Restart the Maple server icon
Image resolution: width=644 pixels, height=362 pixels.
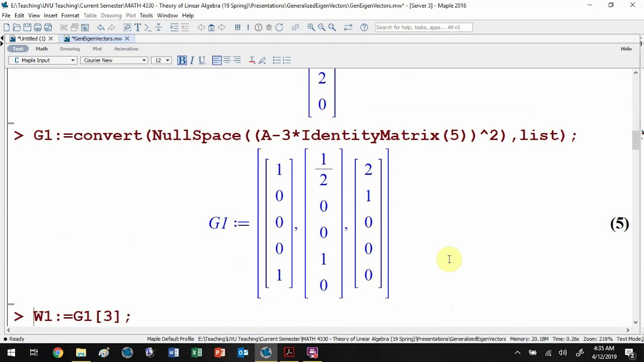click(279, 27)
